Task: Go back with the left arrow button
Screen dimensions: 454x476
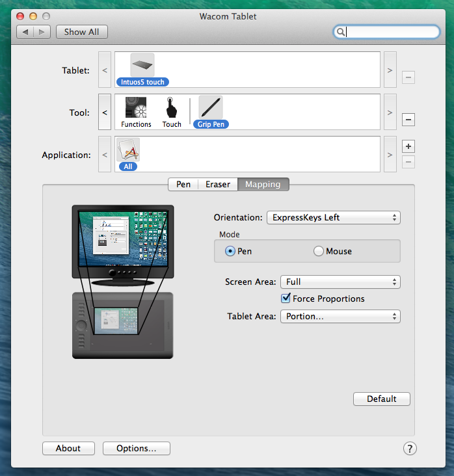Action: [x=25, y=32]
